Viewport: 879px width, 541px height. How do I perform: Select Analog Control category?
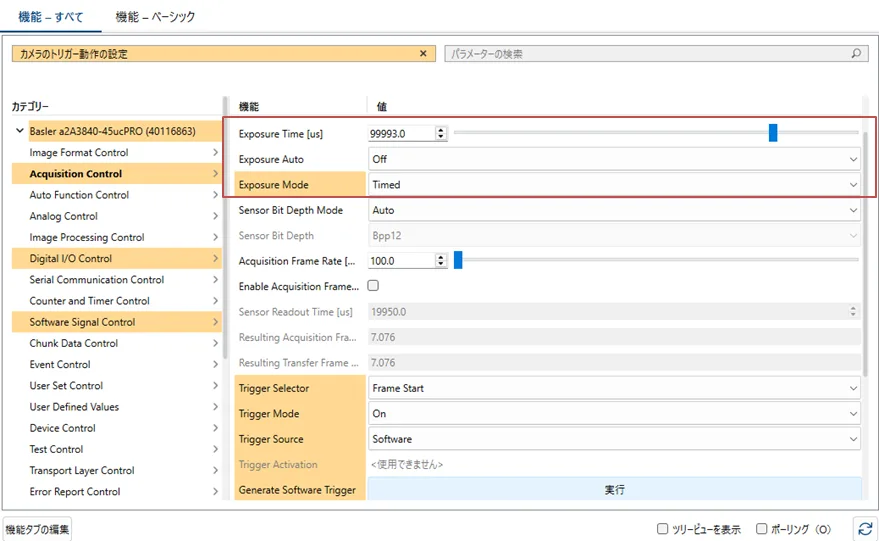tap(117, 216)
